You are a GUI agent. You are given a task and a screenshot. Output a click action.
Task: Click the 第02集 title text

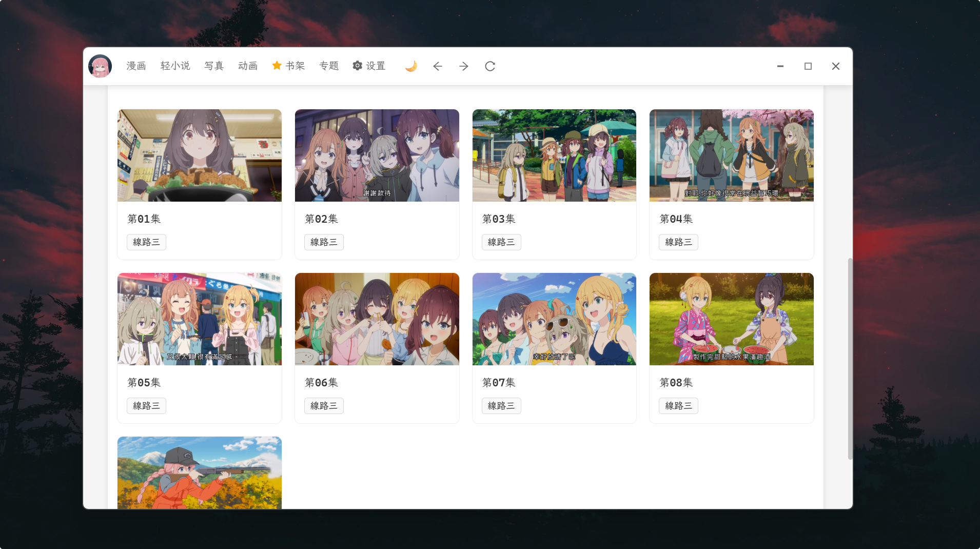(322, 219)
